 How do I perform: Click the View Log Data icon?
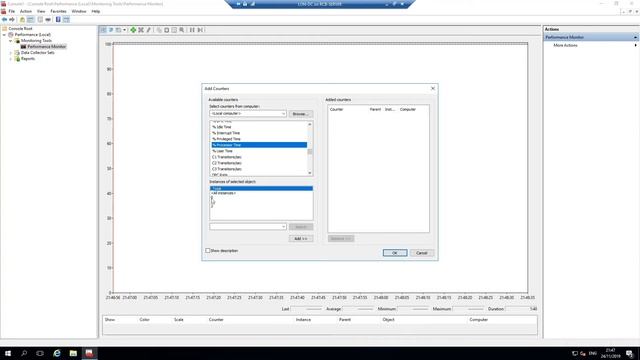pyautogui.click(x=111, y=30)
